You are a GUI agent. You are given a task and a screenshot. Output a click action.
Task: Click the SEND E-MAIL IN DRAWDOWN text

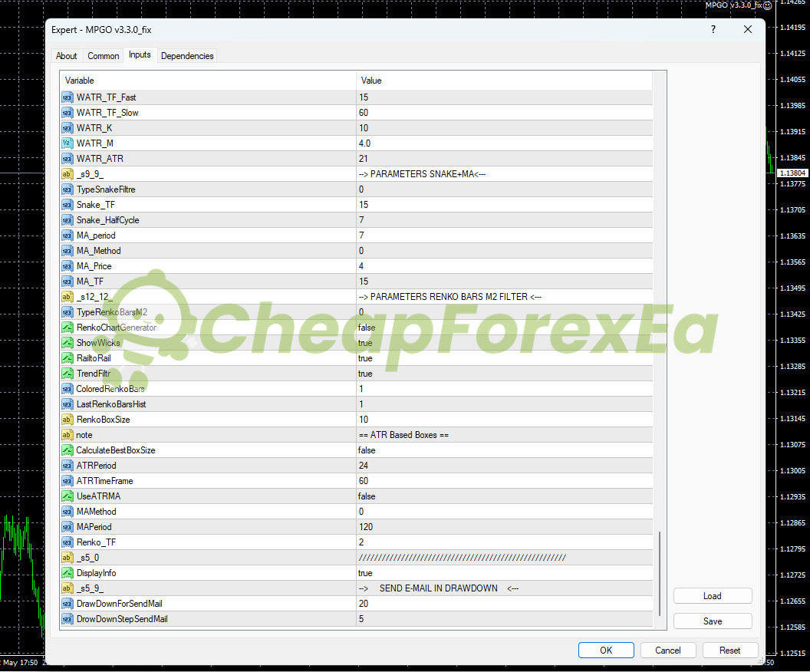439,588
